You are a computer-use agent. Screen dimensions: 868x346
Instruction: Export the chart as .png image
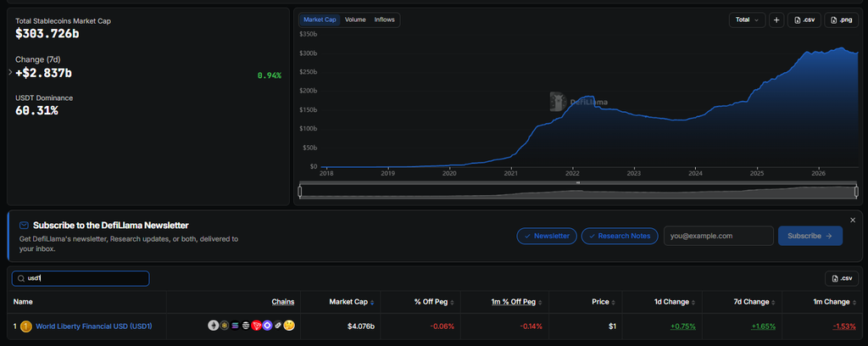point(842,20)
